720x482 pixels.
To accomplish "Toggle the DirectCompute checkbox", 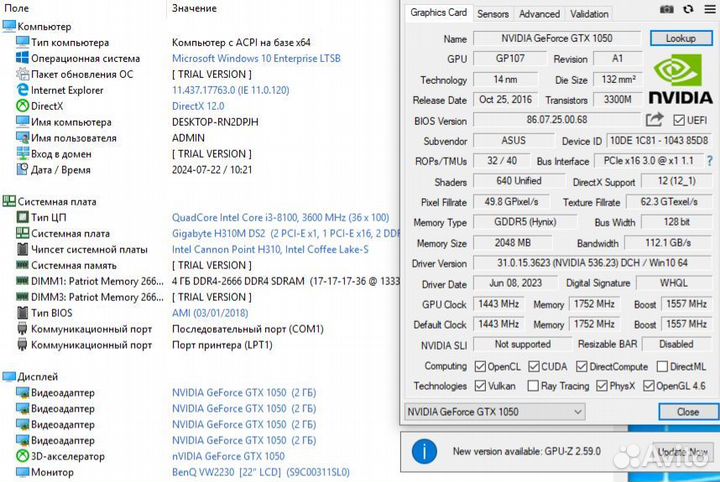I will (x=581, y=366).
